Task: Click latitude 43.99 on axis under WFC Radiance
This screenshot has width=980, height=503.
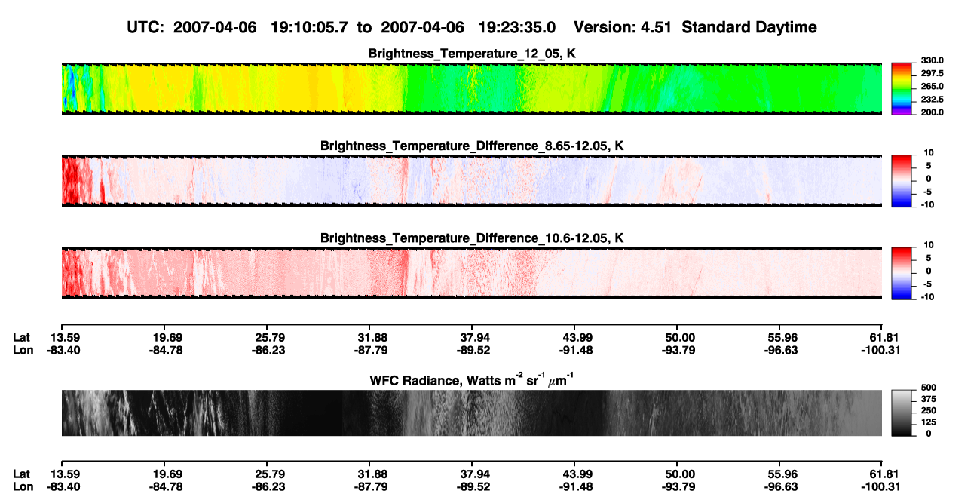Action: [x=574, y=474]
